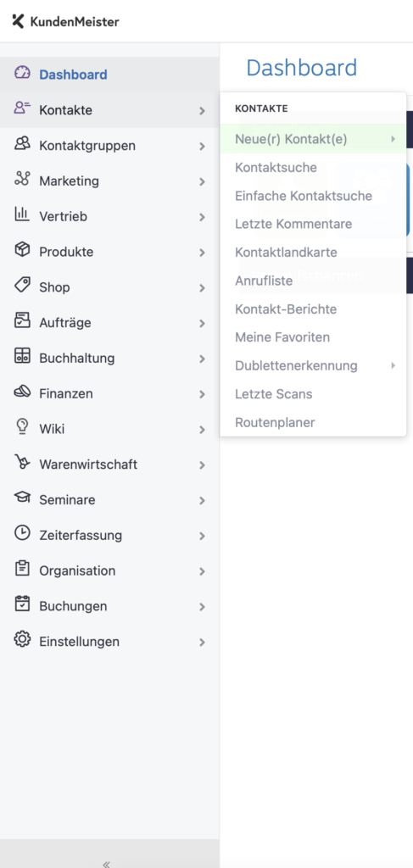The width and height of the screenshot is (413, 868).
Task: Click the Shop price tag icon
Action: click(22, 285)
